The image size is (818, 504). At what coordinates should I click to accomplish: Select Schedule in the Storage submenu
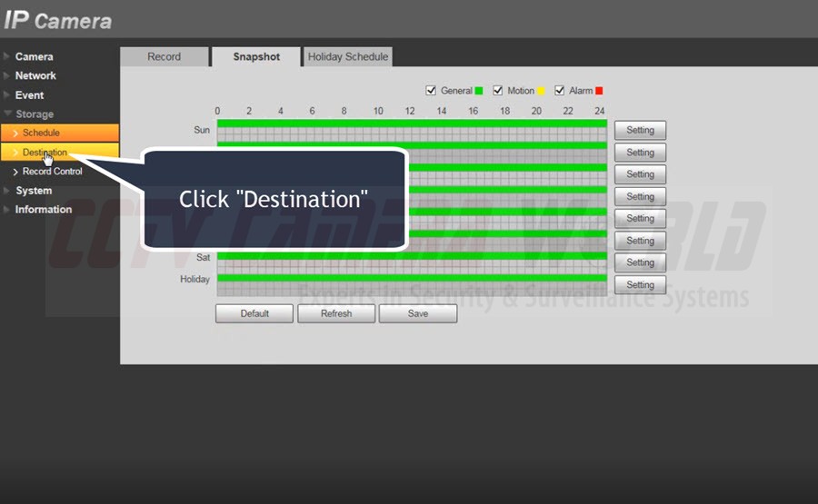pyautogui.click(x=41, y=133)
